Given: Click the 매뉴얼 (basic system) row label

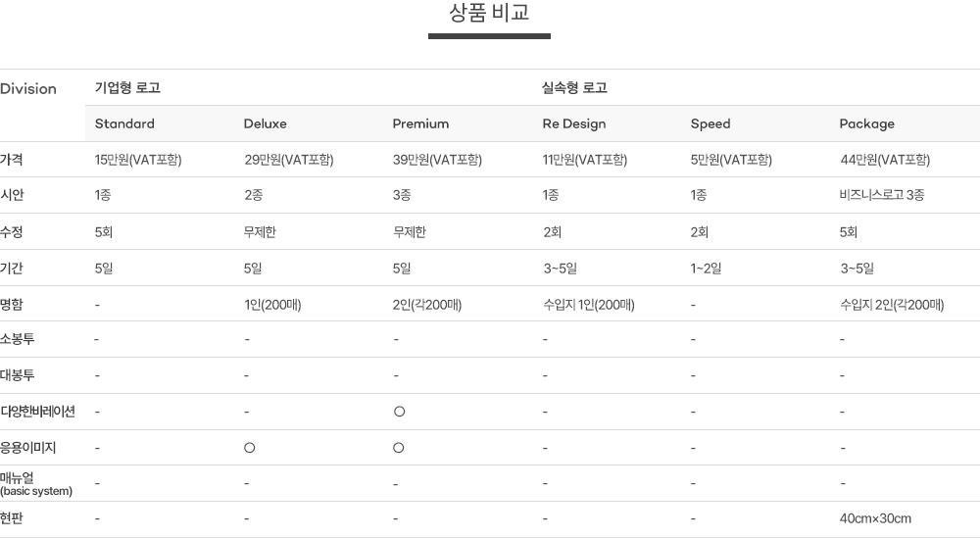Looking at the screenshot, I should 35,483.
